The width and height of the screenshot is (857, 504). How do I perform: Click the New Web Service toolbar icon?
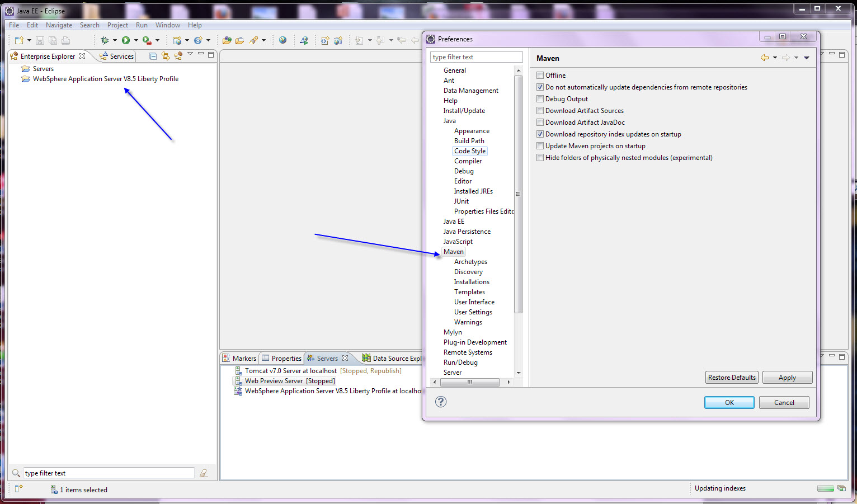click(198, 40)
